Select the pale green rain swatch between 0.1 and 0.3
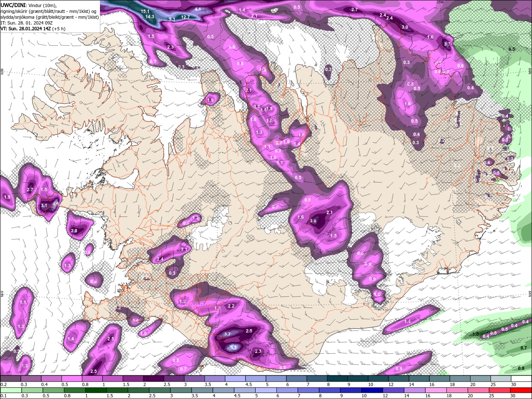532x399 pixels. (10, 390)
